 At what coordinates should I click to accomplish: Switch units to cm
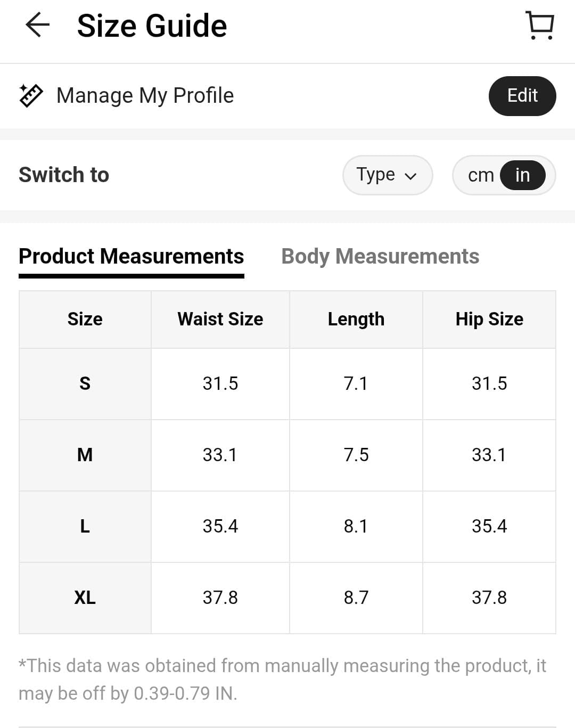pos(480,175)
